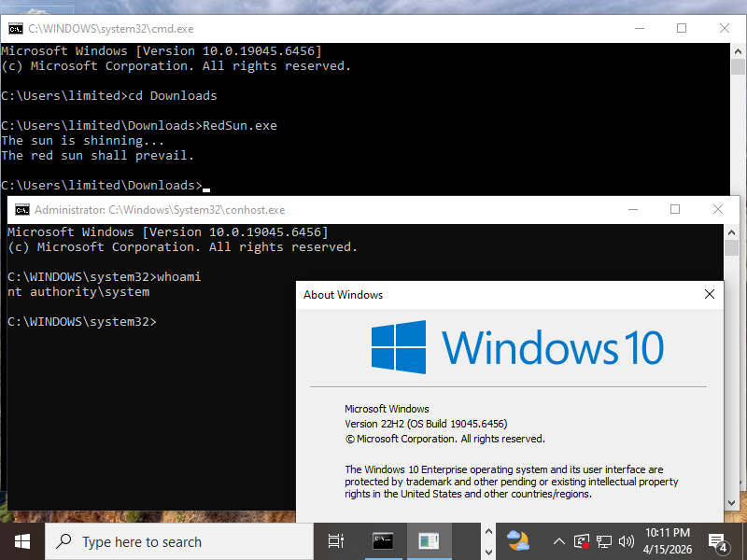Open the notification Action Center

pyautogui.click(x=719, y=541)
